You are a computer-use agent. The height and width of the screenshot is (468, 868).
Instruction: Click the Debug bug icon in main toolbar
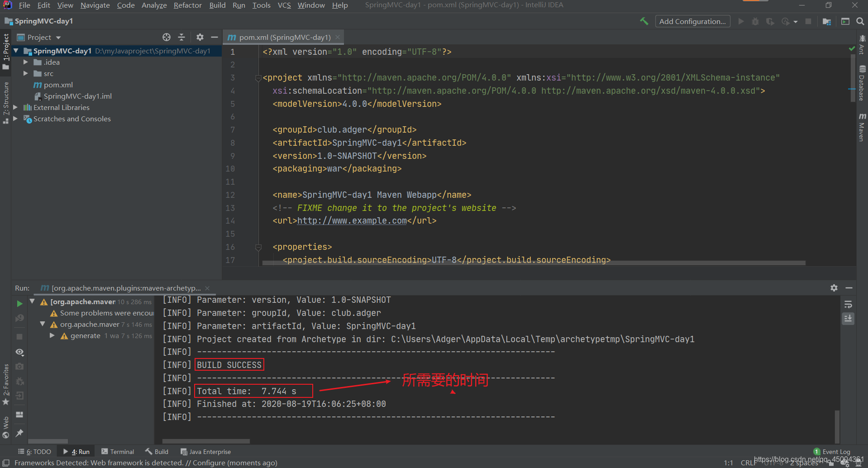755,21
